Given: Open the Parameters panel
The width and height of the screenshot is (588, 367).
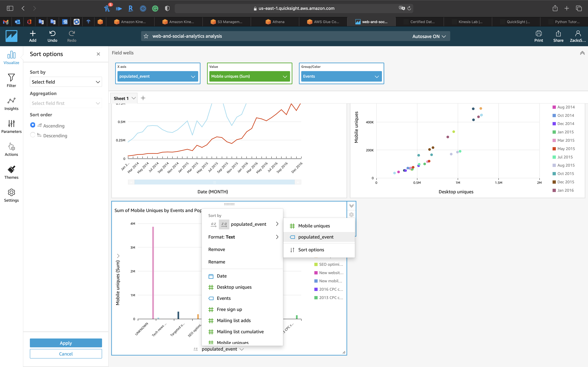Looking at the screenshot, I should [11, 126].
